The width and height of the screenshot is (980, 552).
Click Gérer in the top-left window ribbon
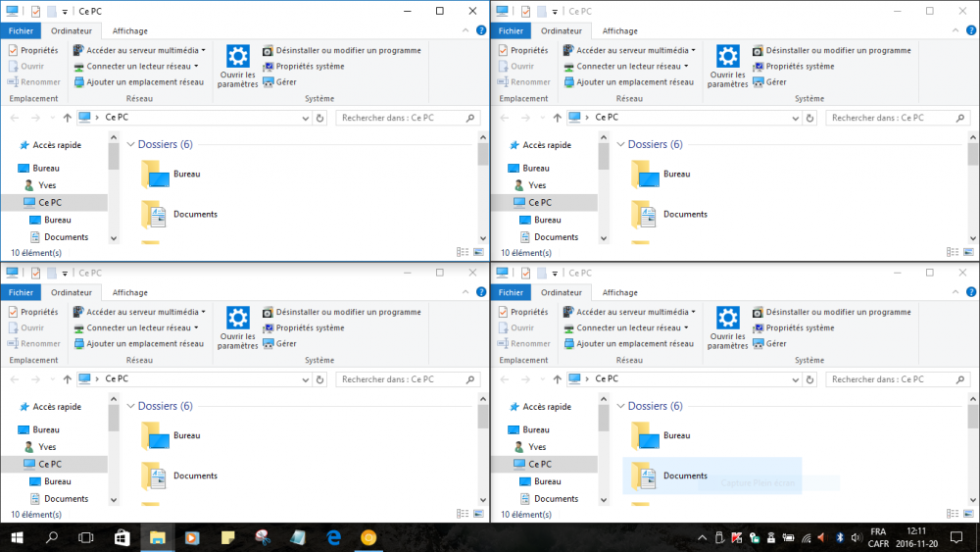(x=279, y=82)
